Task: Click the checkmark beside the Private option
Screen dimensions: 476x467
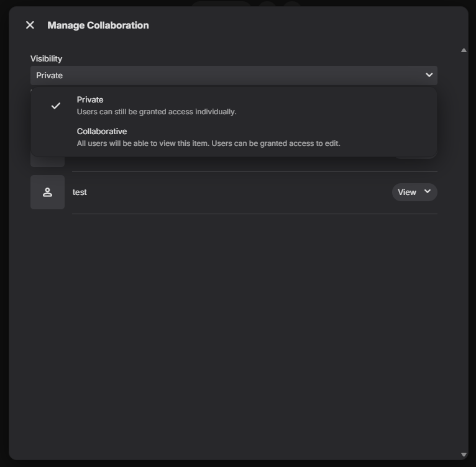Action: click(56, 106)
